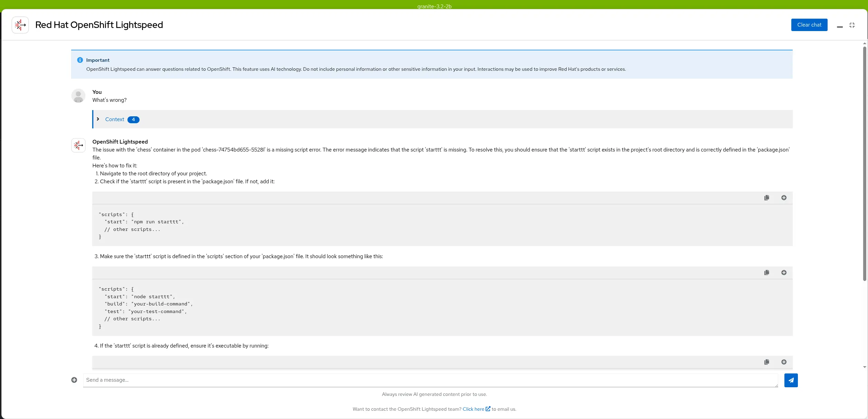This screenshot has height=419, width=868.
Task: Click plus icon on the code block under step 4
Action: 784,362
